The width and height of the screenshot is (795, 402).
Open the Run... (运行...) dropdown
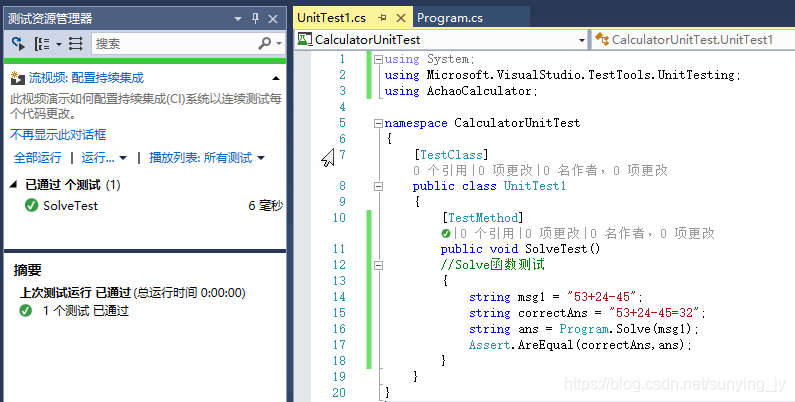[104, 158]
